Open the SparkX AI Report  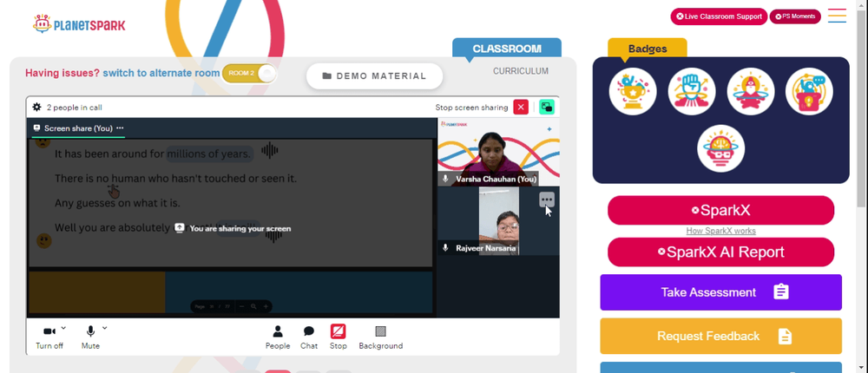pyautogui.click(x=720, y=252)
